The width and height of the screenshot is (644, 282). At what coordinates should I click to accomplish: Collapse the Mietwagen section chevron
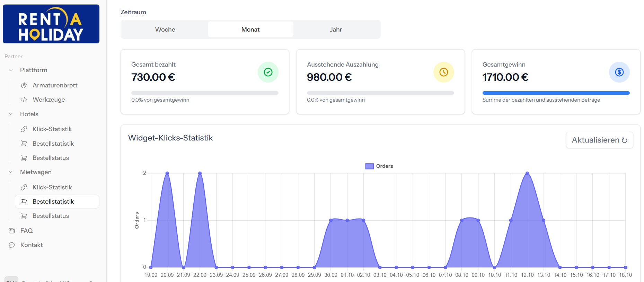[11, 172]
